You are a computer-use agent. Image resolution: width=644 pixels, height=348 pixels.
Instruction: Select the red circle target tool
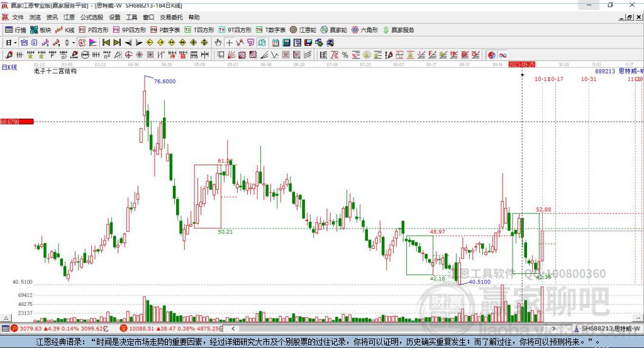pyautogui.click(x=128, y=55)
